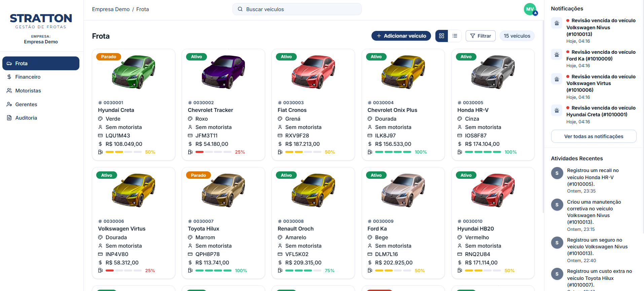Switch to grid view layout
The image size is (644, 291).
441,36
